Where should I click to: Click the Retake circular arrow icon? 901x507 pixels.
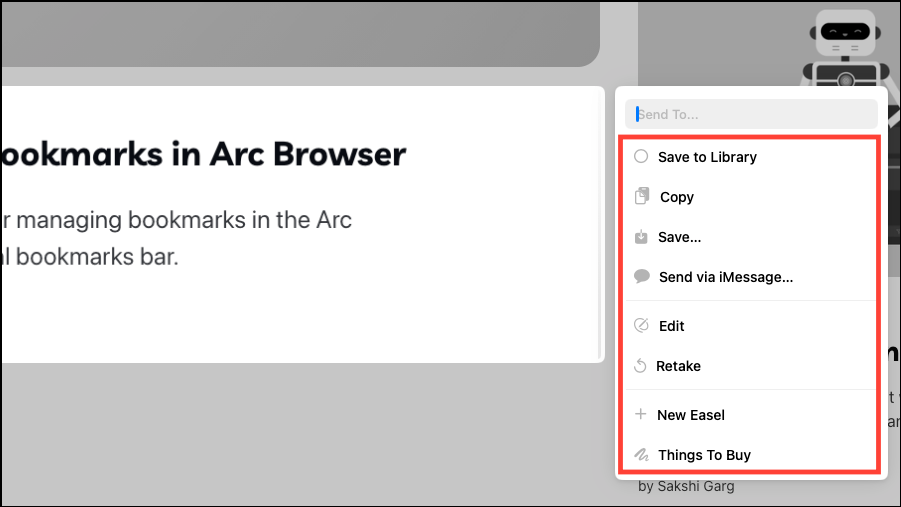point(640,366)
